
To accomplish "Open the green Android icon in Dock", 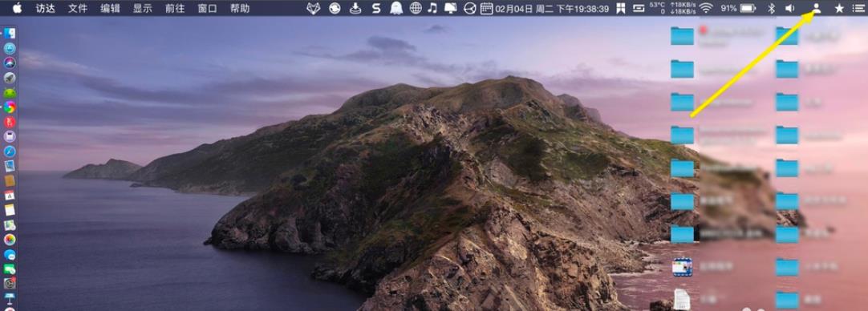I will coord(10,92).
